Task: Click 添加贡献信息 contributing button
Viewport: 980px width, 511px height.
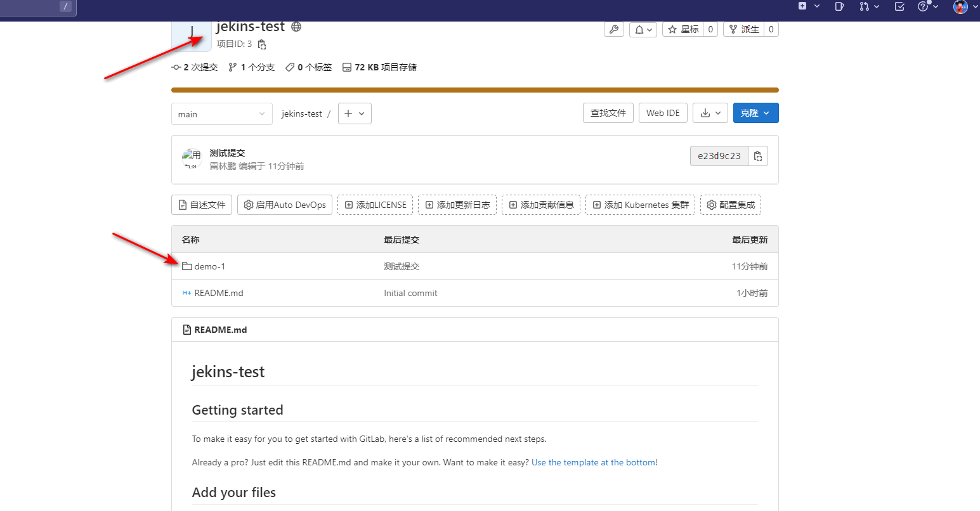Action: [x=541, y=205]
